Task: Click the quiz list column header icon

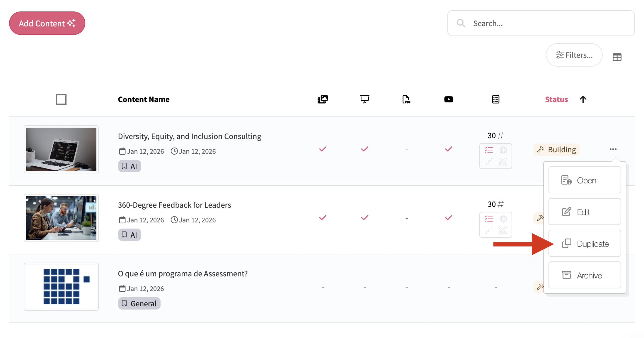Action: (x=495, y=99)
